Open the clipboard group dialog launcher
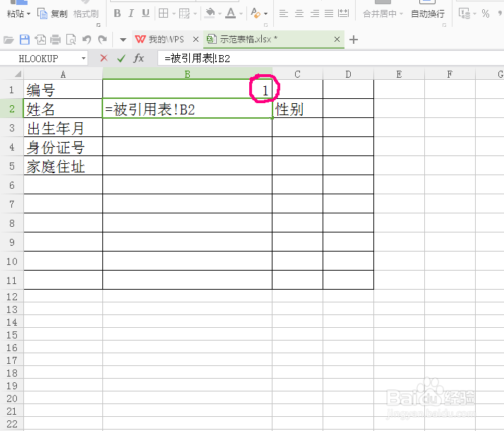Screen dimensions: 504x431 pos(98,25)
